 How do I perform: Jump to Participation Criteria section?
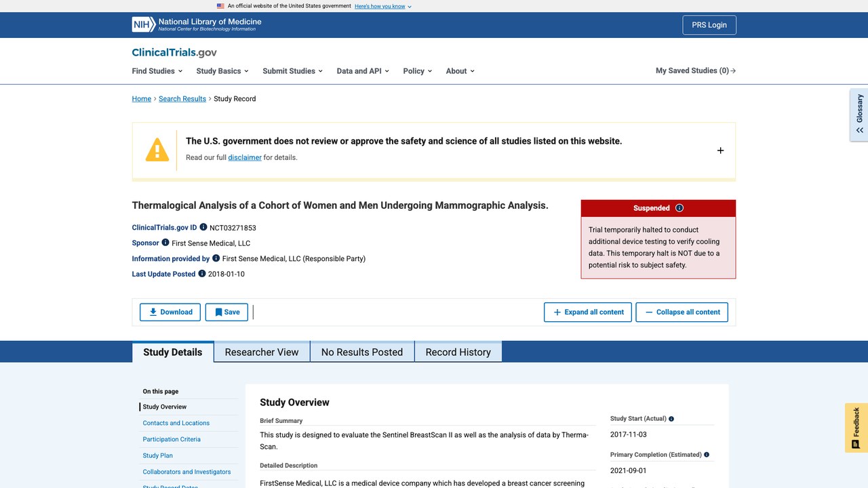pos(172,439)
